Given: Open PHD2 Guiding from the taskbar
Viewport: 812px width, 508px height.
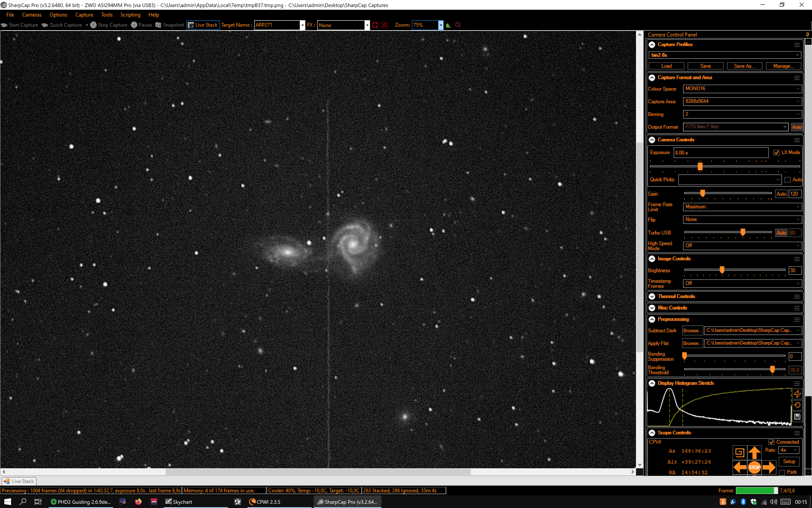Looking at the screenshot, I should click(x=81, y=502).
